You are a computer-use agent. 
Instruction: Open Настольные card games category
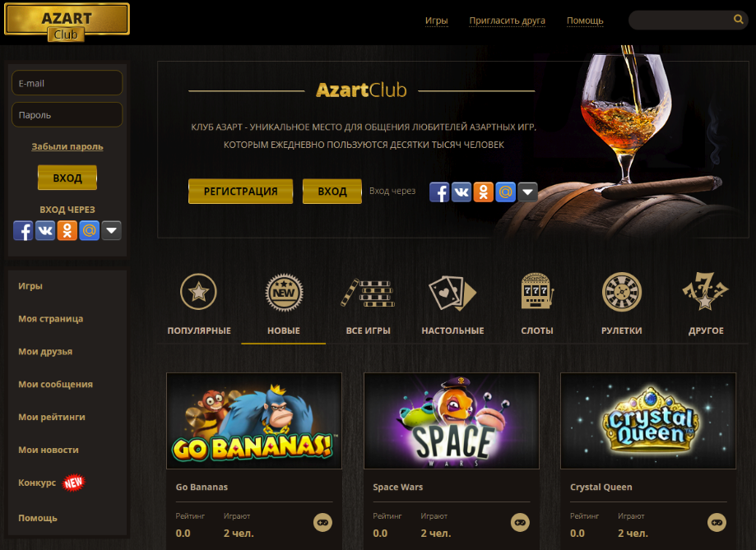[452, 303]
